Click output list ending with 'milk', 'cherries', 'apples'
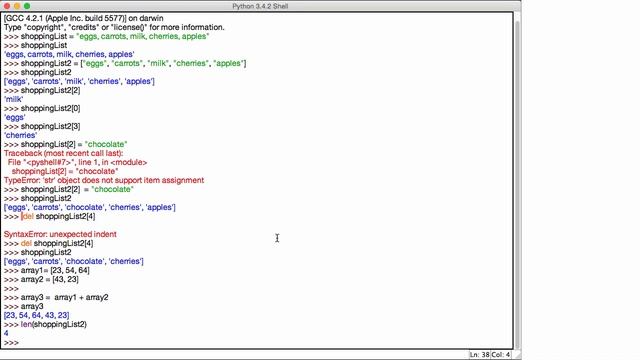640x360 pixels. coord(79,81)
